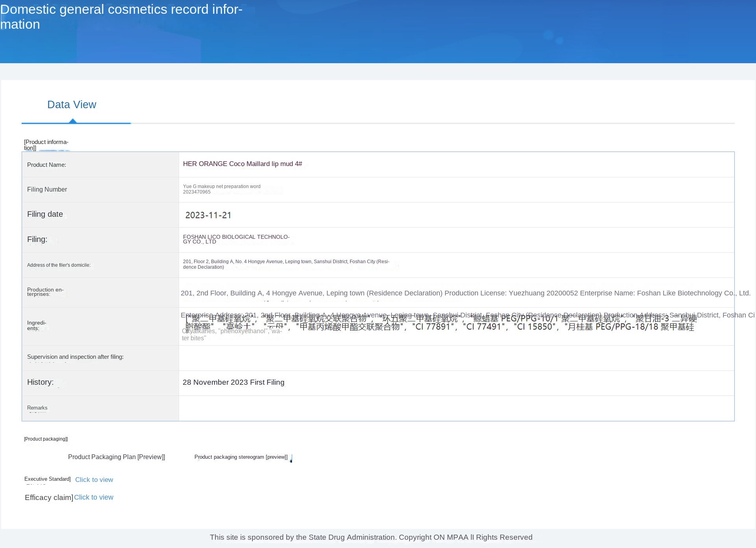756x548 pixels.
Task: Click the filing date 2023-11-21 value
Action: (208, 215)
